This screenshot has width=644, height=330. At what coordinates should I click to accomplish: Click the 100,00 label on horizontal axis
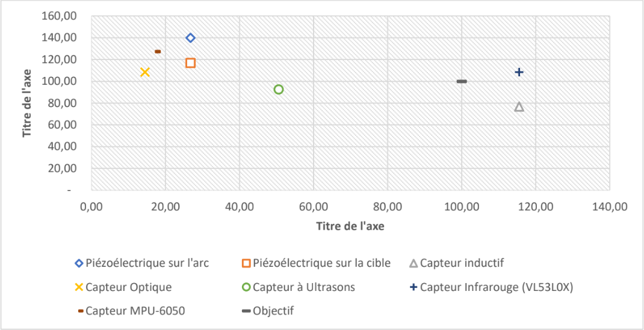point(462,207)
